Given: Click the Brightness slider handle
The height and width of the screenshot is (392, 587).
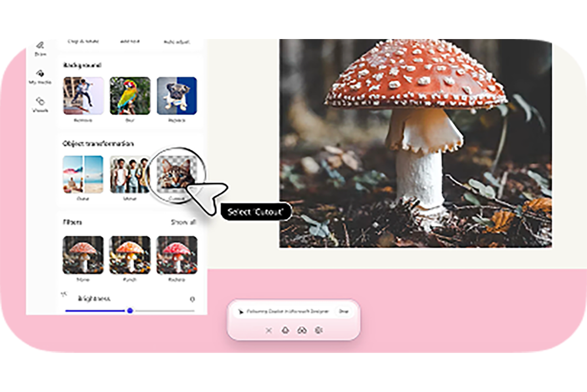Looking at the screenshot, I should [x=130, y=311].
